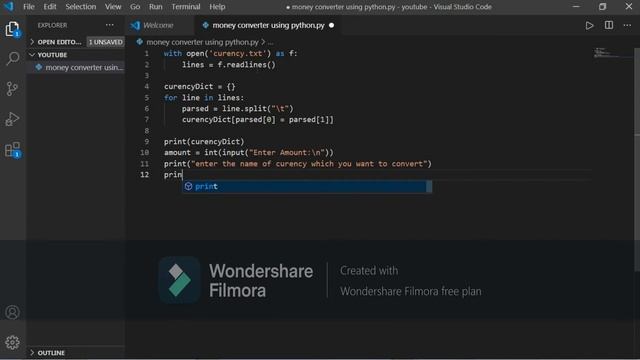
Task: Open the Search view in activity bar
Action: pos(13,59)
